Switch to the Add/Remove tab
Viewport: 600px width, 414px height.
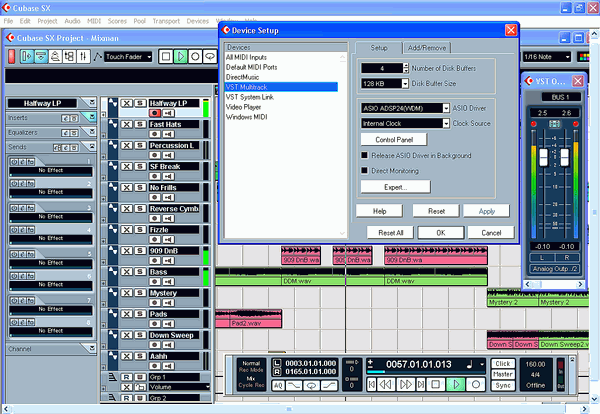[x=427, y=48]
